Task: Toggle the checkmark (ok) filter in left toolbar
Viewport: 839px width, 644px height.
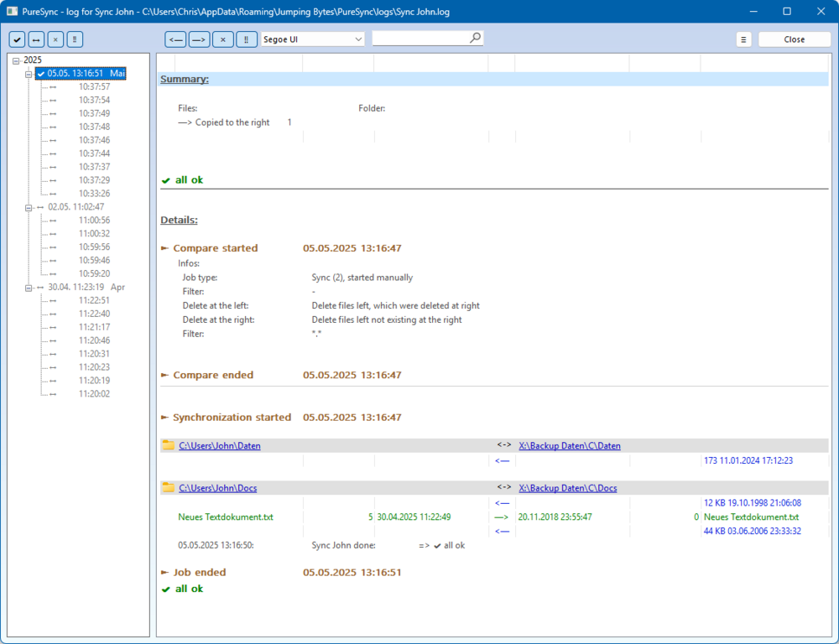Action: coord(17,39)
